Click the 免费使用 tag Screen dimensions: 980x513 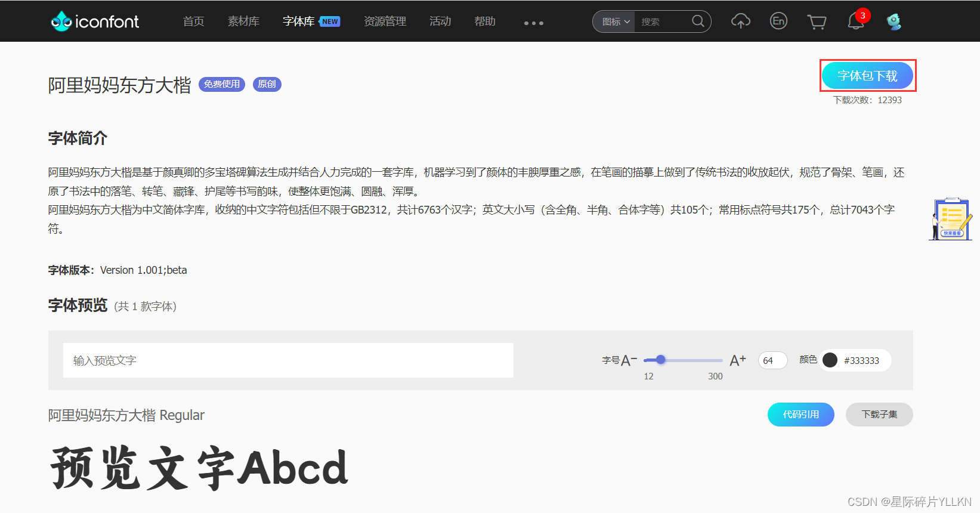click(222, 84)
